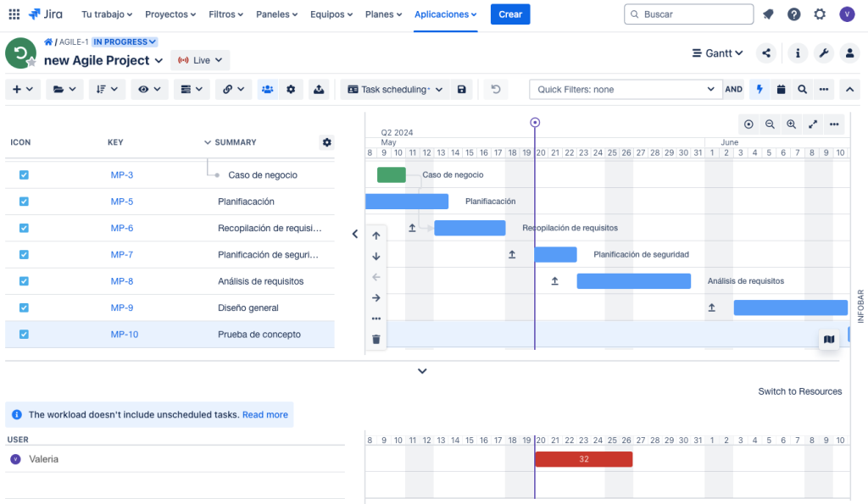Zoom out of the Gantt timeline
Image resolution: width=868 pixels, height=504 pixels.
click(x=770, y=124)
